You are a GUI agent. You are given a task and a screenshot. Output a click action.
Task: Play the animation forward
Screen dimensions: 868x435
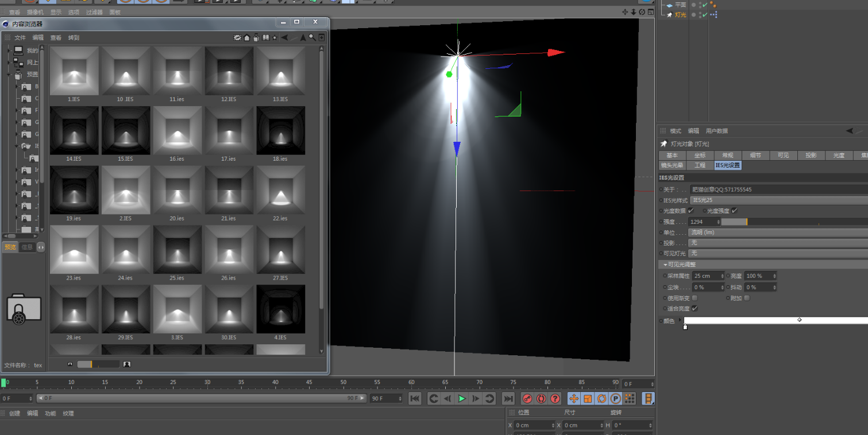coord(462,398)
